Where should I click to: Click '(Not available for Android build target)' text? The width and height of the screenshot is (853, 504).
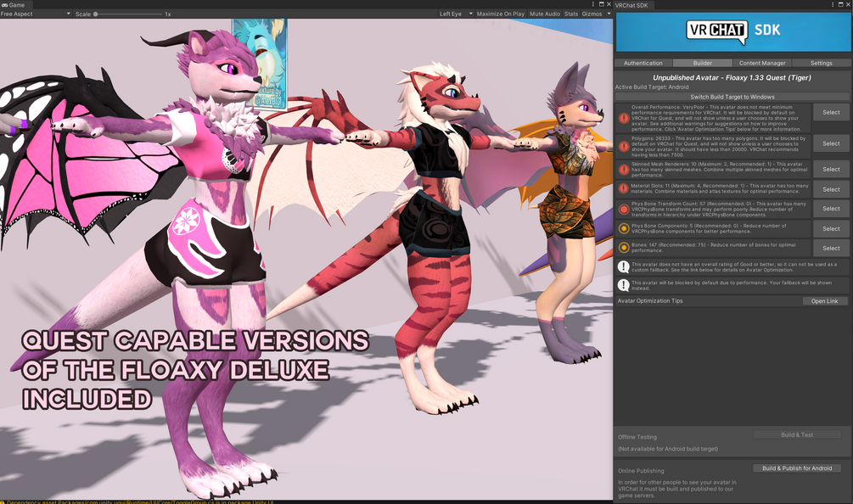coord(667,449)
